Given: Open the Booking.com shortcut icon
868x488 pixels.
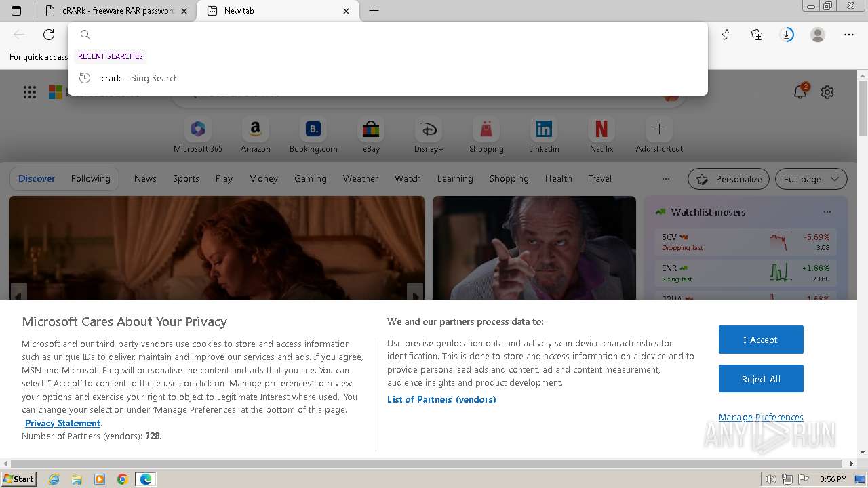Looking at the screenshot, I should pyautogui.click(x=313, y=129).
